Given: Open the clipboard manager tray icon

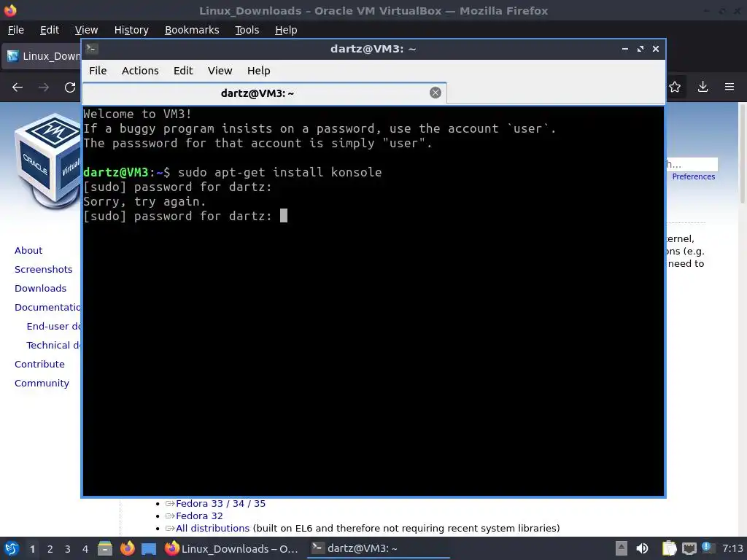Looking at the screenshot, I should 670,548.
